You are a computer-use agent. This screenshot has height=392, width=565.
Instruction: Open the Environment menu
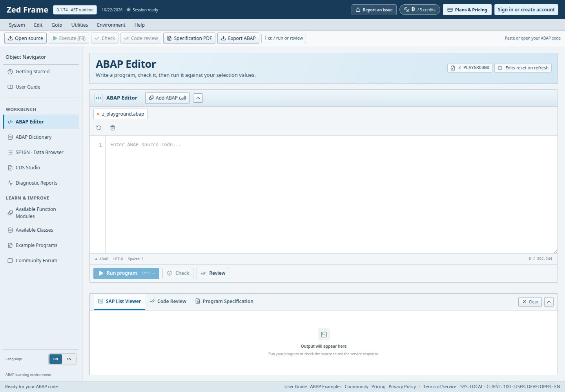click(x=111, y=25)
